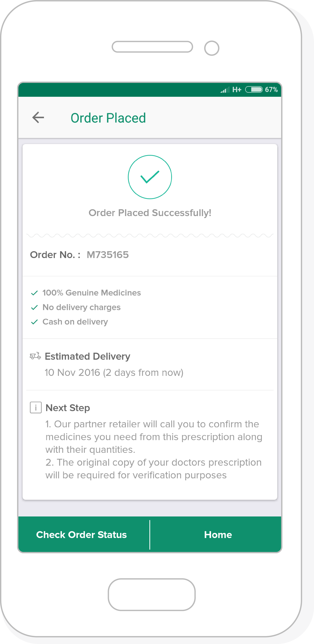Select the order number M735165
Screen dimensions: 314x644
(x=107, y=255)
